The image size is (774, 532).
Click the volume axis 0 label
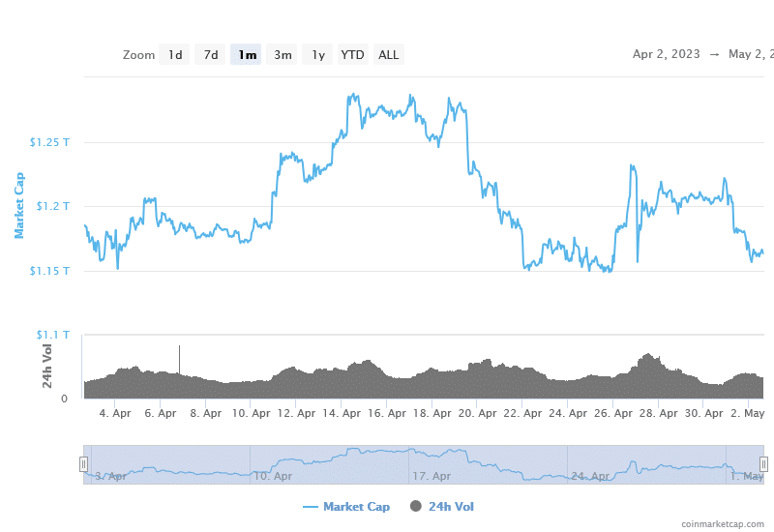(x=64, y=399)
